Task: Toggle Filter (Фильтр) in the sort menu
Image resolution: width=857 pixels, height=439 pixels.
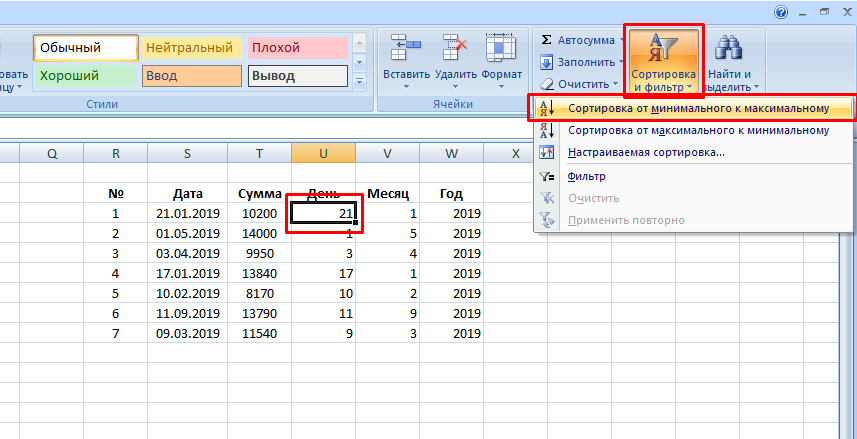Action: click(586, 176)
